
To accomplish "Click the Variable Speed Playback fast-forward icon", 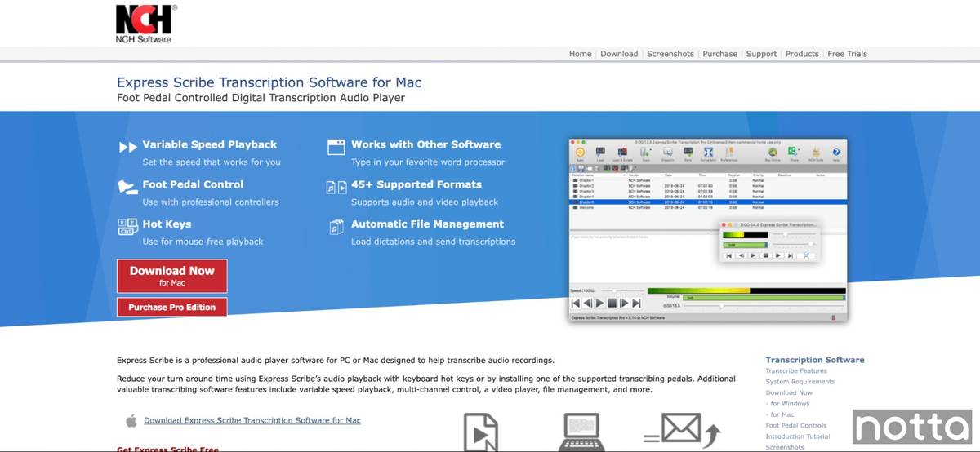I will 127,148.
